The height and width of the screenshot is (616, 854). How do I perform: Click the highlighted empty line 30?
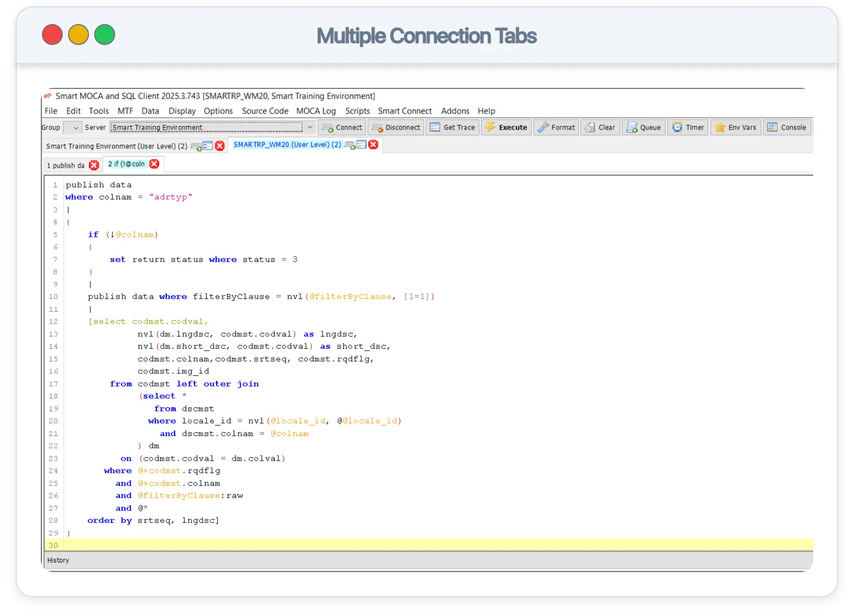(439, 545)
